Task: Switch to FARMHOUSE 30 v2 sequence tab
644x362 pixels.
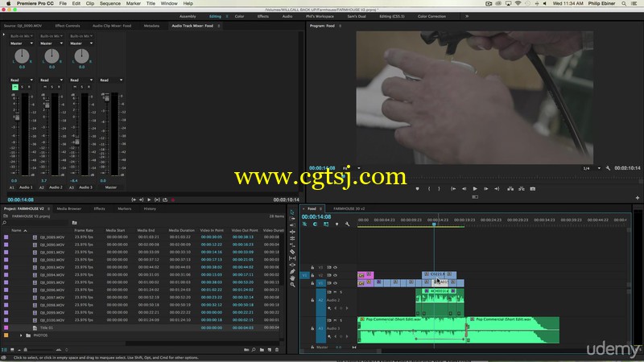Action: tap(349, 208)
